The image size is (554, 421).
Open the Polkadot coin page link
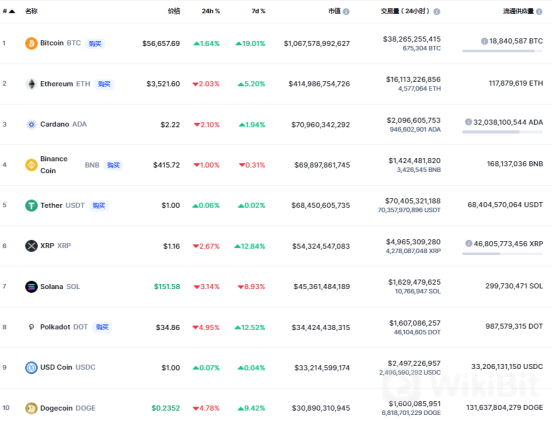55,327
